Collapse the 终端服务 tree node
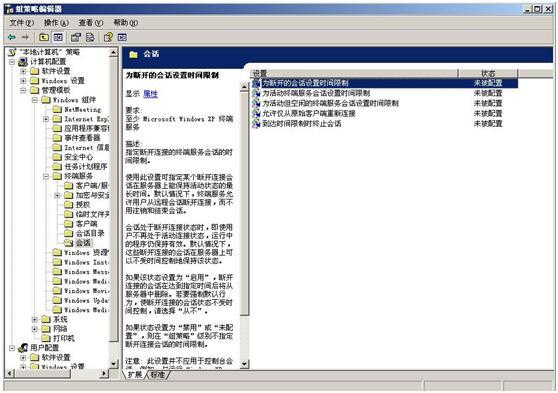 pos(46,176)
